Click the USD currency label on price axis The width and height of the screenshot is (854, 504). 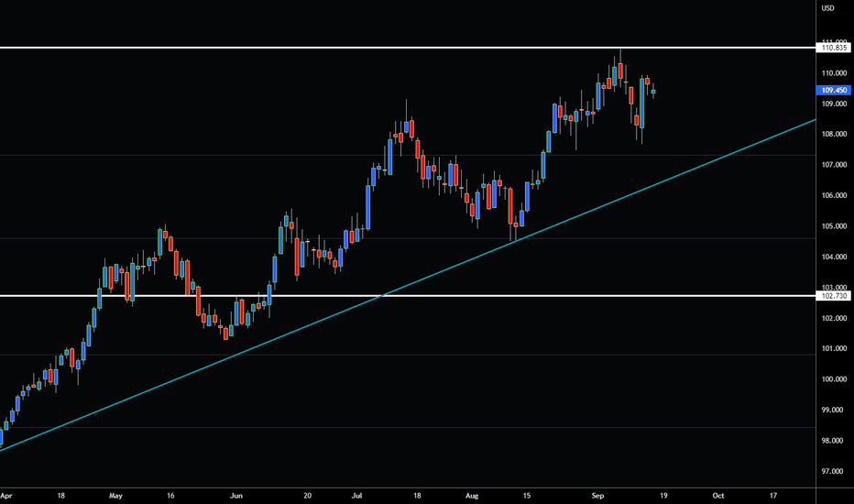click(x=827, y=8)
